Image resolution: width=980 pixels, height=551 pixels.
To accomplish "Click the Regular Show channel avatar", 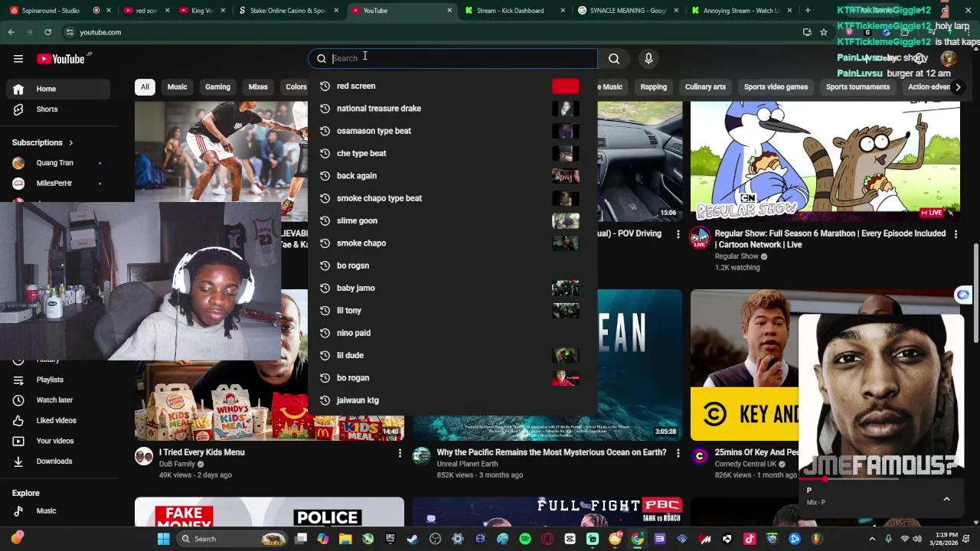I will [700, 238].
